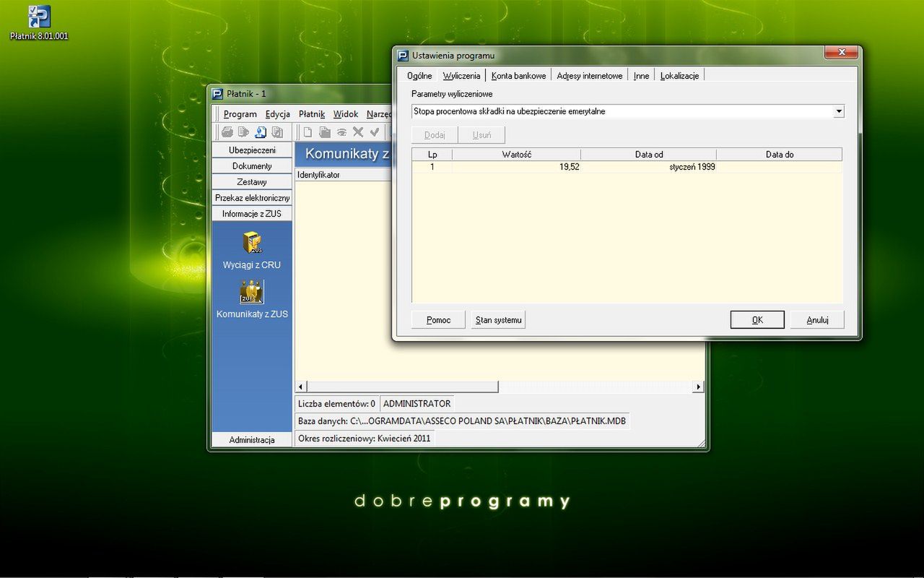Switch to the Konta bankowe tab
The image size is (924, 578).
click(x=518, y=76)
